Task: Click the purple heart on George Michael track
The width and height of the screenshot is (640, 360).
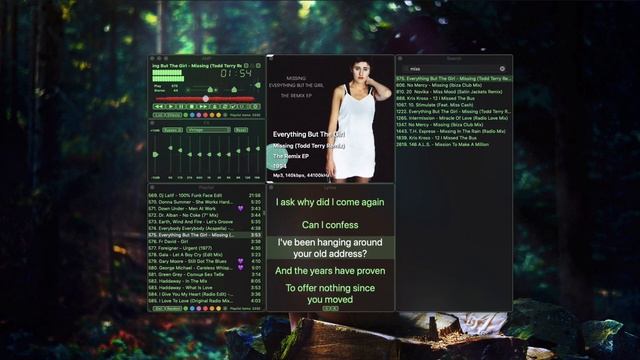Action: click(240, 268)
